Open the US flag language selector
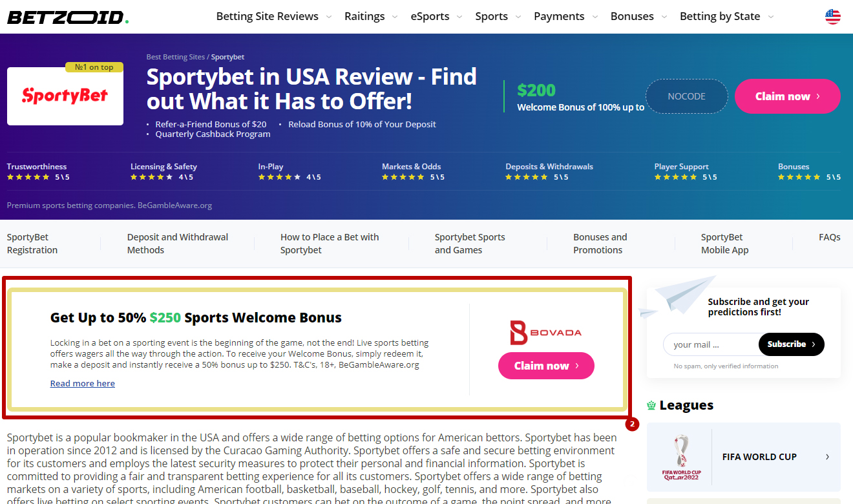Viewport: 853px width, 504px height. (832, 17)
